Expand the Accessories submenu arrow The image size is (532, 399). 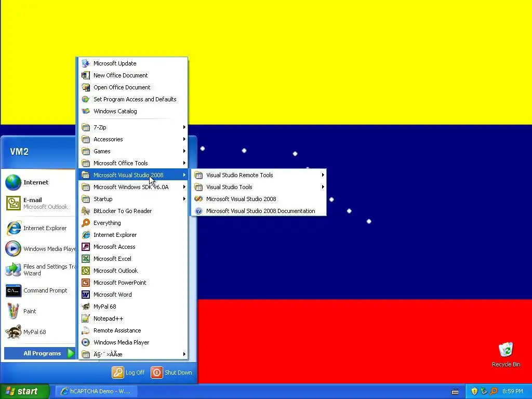(184, 139)
